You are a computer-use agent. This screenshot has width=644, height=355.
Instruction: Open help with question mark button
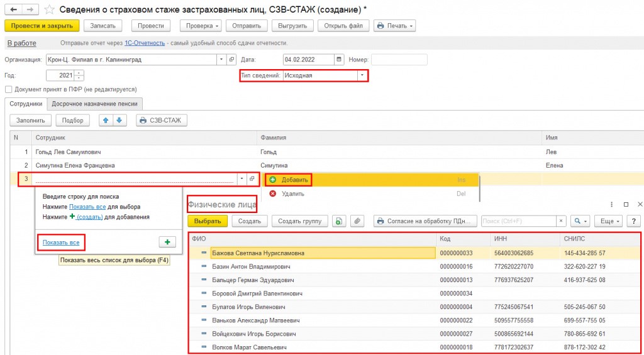tap(634, 221)
